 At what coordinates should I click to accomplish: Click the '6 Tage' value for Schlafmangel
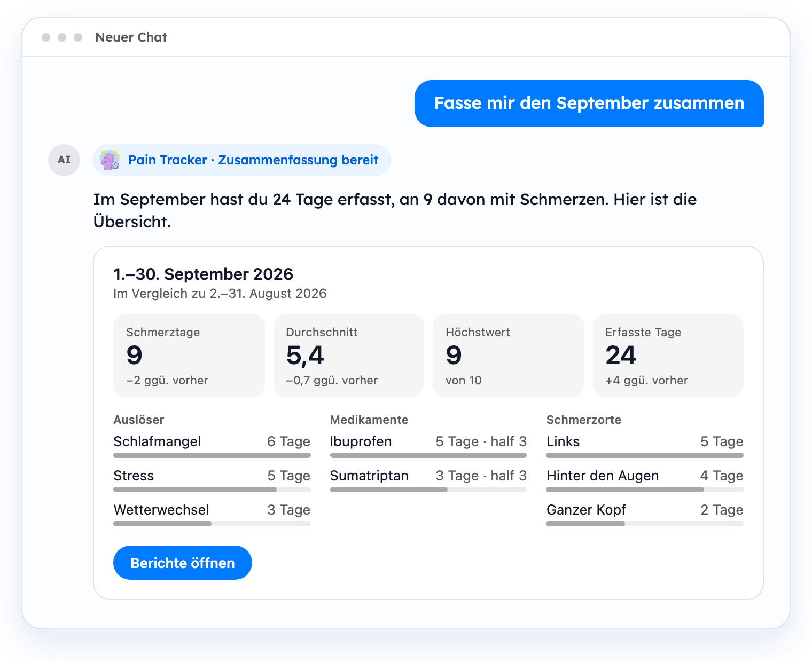pos(288,441)
